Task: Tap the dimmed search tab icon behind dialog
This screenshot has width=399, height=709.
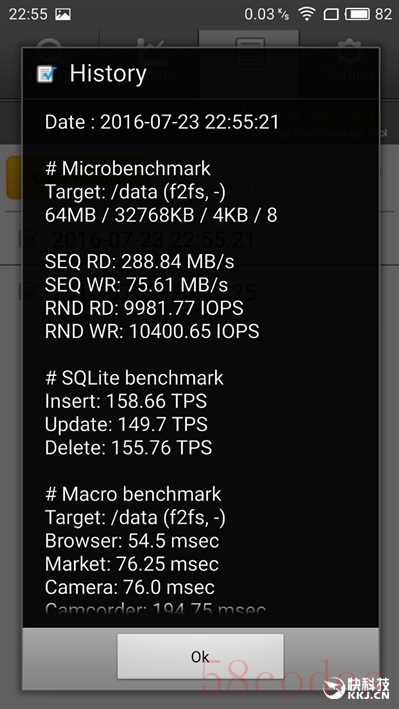Action: point(49,47)
